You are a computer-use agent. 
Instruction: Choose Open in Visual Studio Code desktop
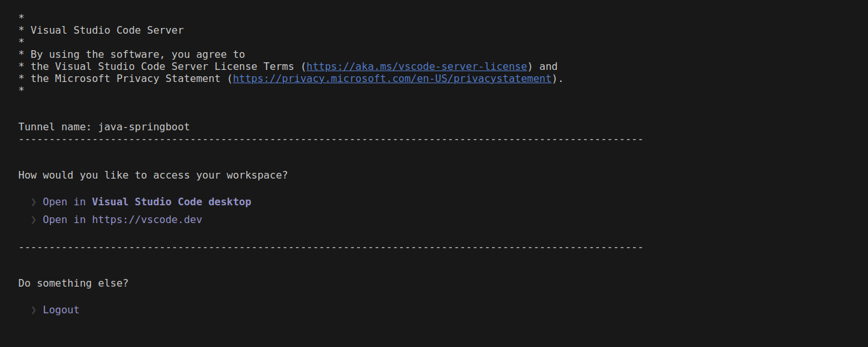[146, 202]
